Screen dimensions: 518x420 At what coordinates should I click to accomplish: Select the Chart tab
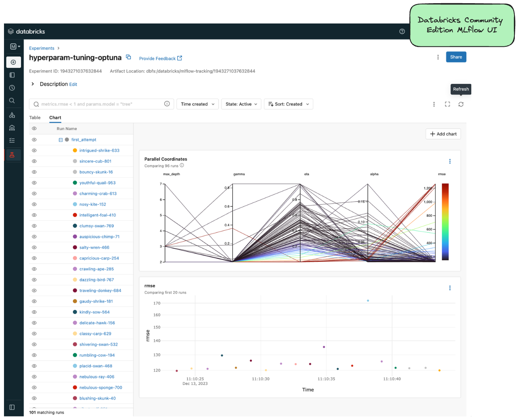point(55,118)
